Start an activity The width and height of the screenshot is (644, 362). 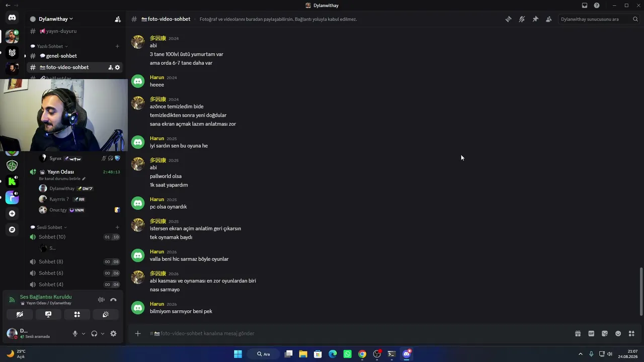tap(77, 314)
